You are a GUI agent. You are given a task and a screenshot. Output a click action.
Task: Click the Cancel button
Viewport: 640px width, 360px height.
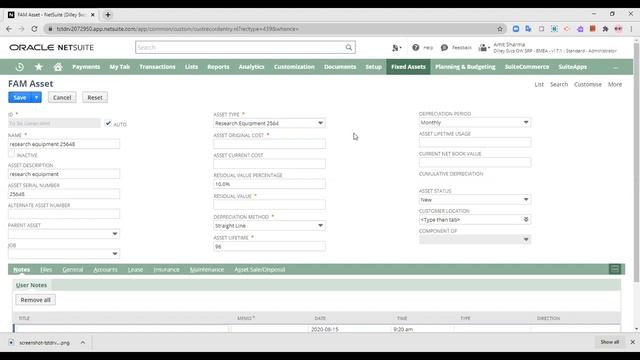[x=62, y=98]
